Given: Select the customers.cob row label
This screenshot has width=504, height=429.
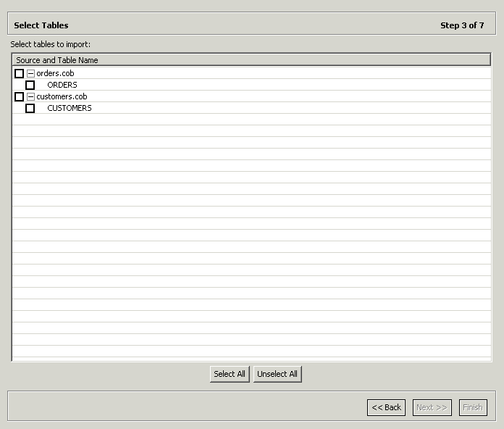Looking at the screenshot, I should tap(62, 96).
